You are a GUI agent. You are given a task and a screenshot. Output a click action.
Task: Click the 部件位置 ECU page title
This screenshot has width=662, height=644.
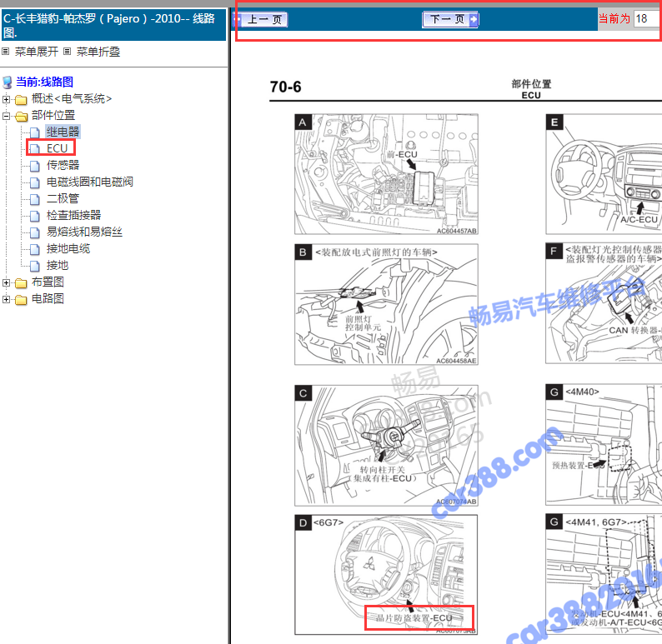tap(531, 89)
